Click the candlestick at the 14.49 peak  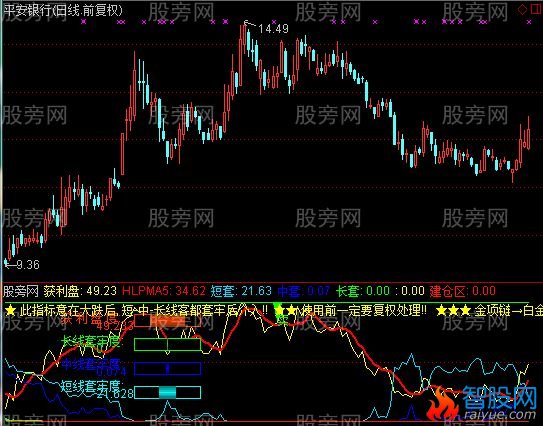point(244,39)
